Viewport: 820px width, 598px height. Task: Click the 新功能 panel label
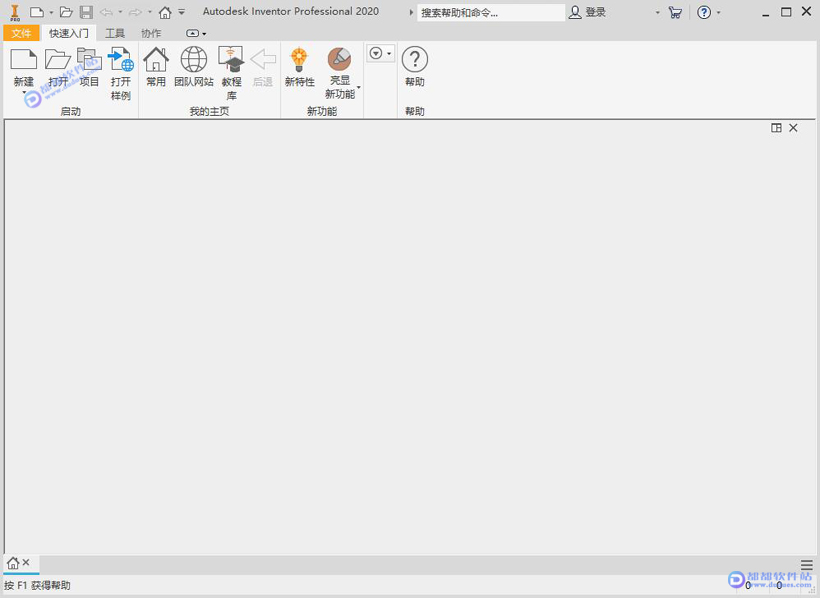tap(322, 111)
